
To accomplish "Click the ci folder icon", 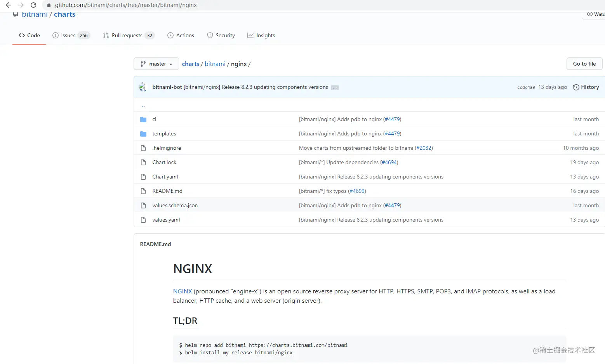I will [x=143, y=119].
